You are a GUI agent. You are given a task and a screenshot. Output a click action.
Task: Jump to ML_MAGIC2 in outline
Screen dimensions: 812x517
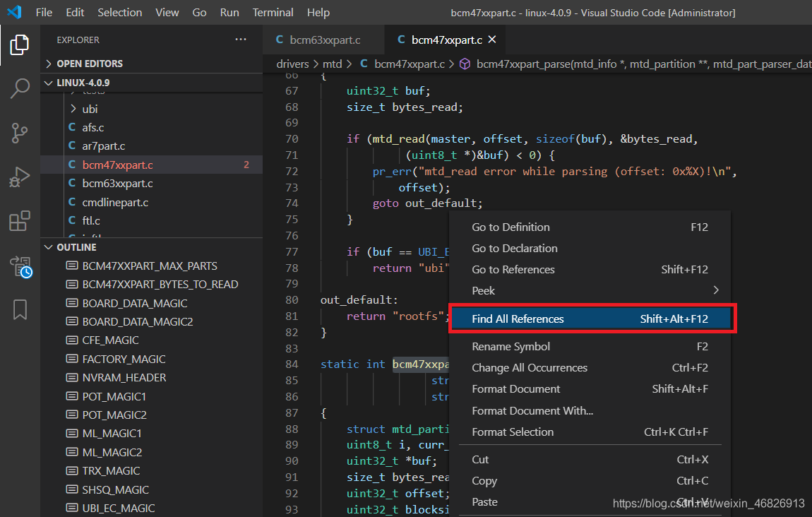112,452
